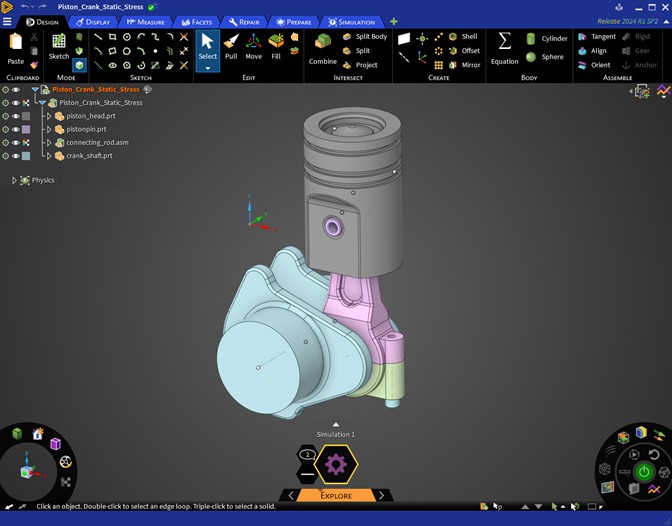Click the green power button
Viewport: 672px width, 526px height.
644,472
